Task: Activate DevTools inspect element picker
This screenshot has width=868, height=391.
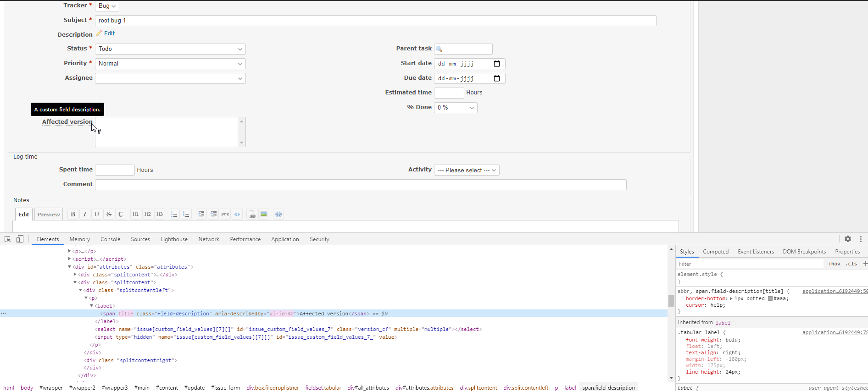Action: click(7, 239)
